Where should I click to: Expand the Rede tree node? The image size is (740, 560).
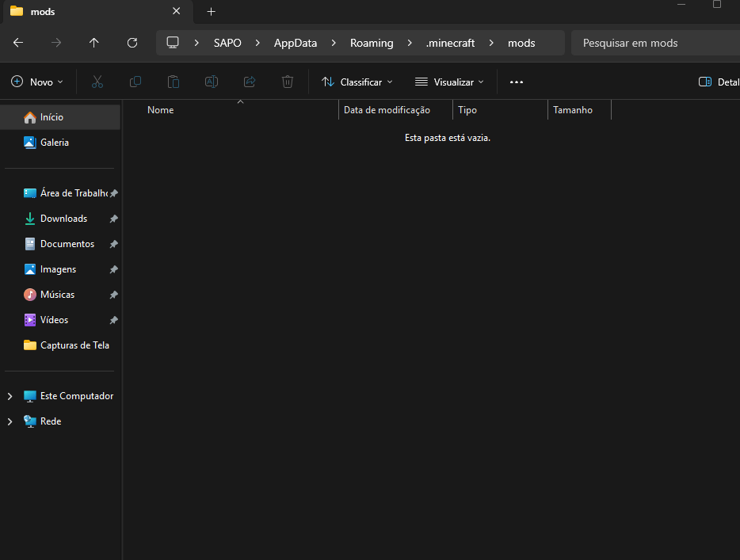(x=10, y=421)
